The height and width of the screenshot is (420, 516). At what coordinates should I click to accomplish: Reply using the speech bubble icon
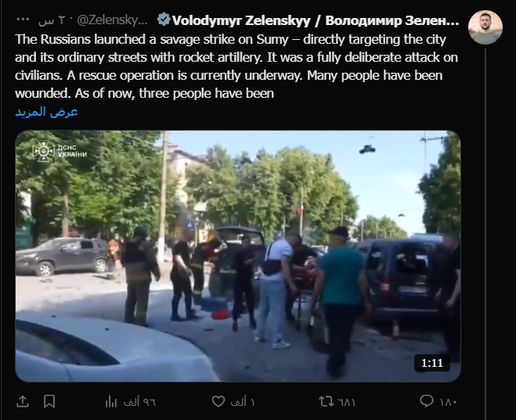pos(427,401)
